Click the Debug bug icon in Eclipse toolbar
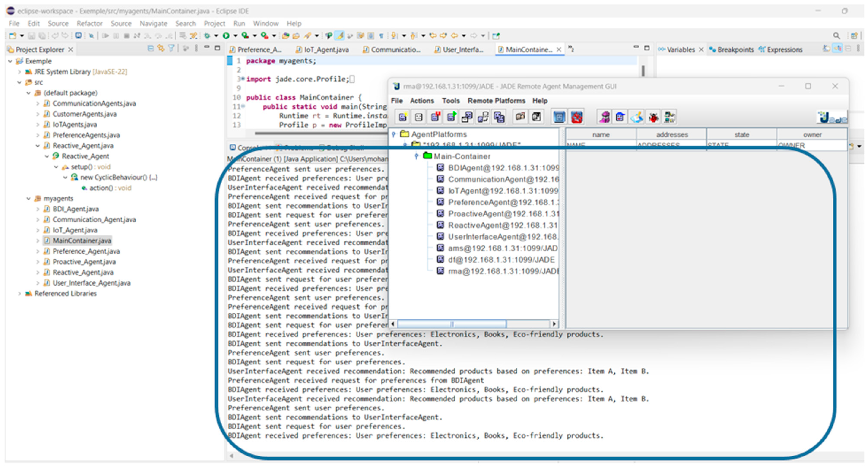 coord(207,35)
